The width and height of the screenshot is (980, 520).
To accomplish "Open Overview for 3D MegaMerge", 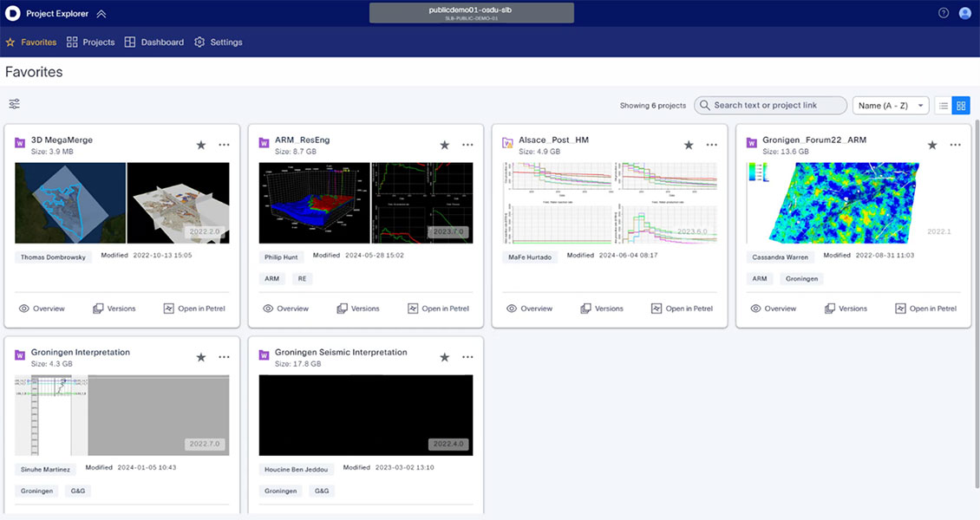I will (43, 308).
